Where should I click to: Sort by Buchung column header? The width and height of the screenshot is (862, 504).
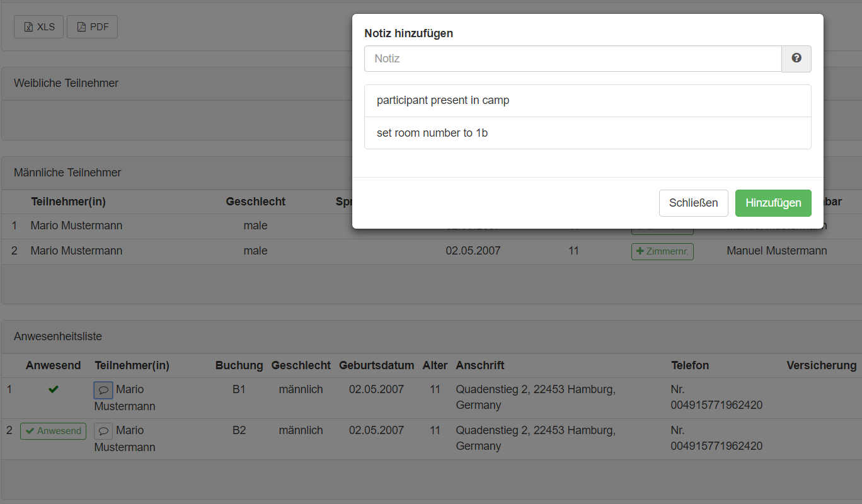click(239, 365)
